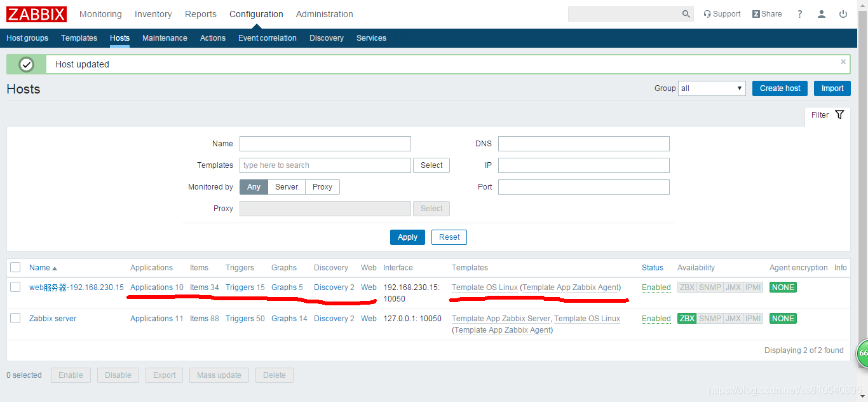The height and width of the screenshot is (402, 868).
Task: Click JMX availability icon for web服务器 host
Action: (733, 288)
